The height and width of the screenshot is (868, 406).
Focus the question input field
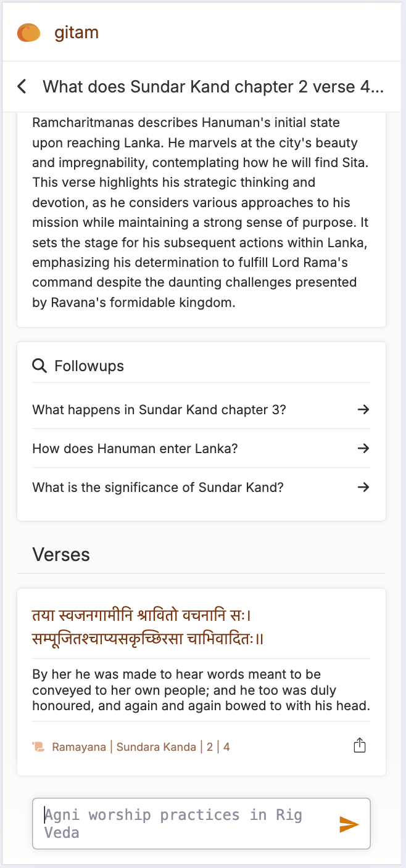[x=185, y=824]
